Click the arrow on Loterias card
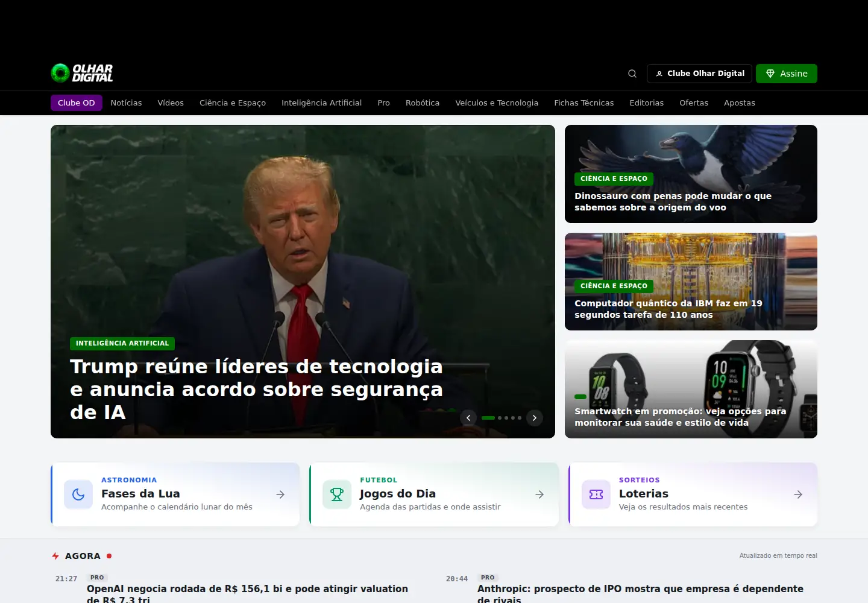 pos(798,494)
